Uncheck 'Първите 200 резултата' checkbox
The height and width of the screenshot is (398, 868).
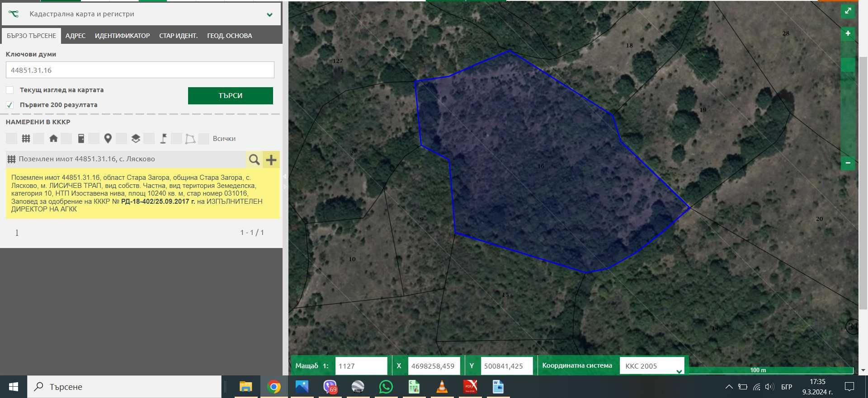coord(9,105)
